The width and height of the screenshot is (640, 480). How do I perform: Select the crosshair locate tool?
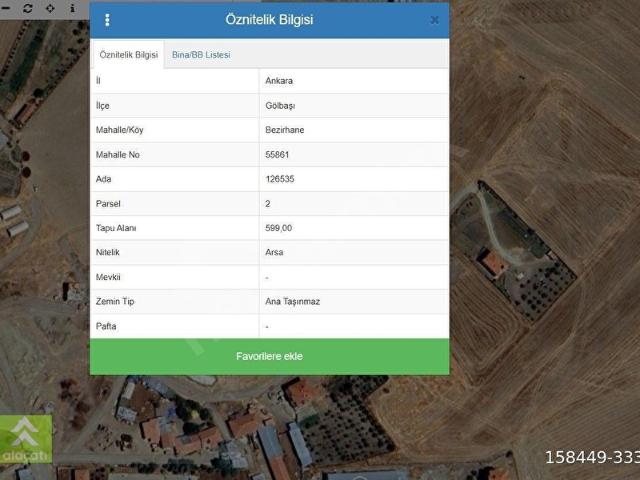[x=50, y=8]
